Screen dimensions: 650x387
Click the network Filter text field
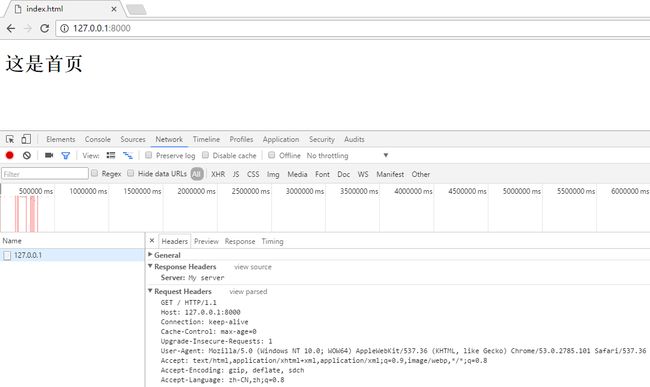[45, 174]
